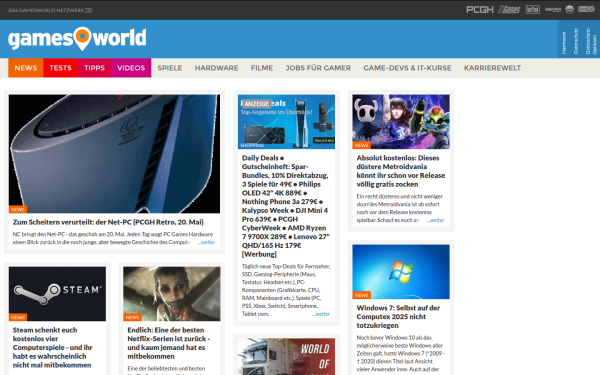Click 'weiter' under Net-PC article
The width and height of the screenshot is (600, 375).
click(x=207, y=242)
